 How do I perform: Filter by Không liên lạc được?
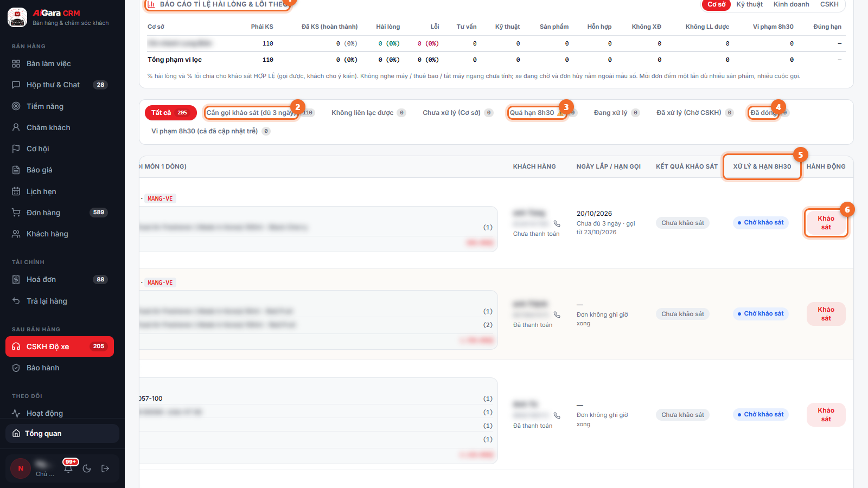tap(368, 113)
